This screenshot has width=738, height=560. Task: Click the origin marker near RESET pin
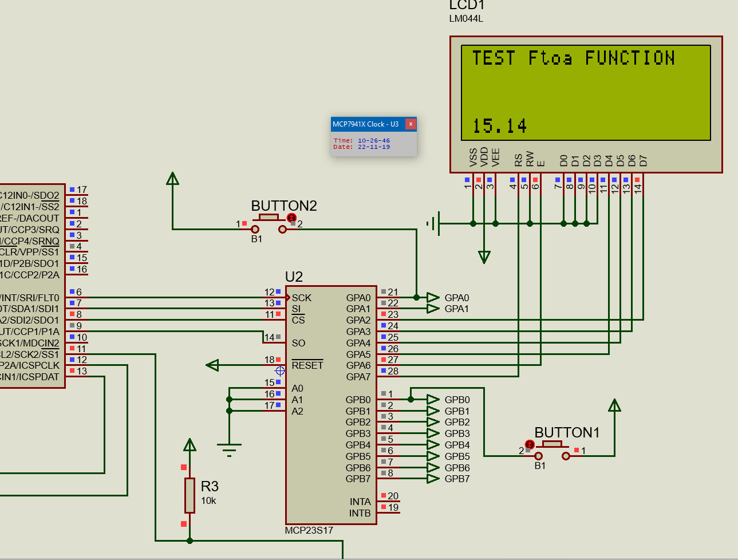(280, 370)
